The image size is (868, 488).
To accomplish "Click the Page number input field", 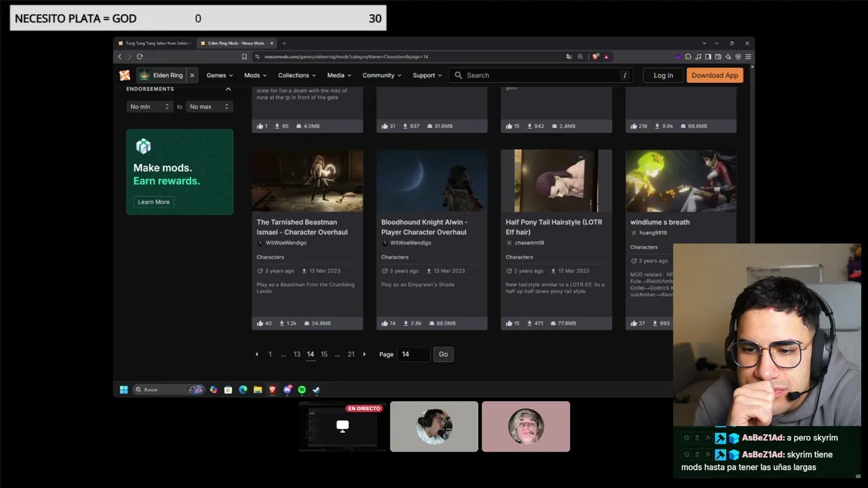I will coord(414,354).
